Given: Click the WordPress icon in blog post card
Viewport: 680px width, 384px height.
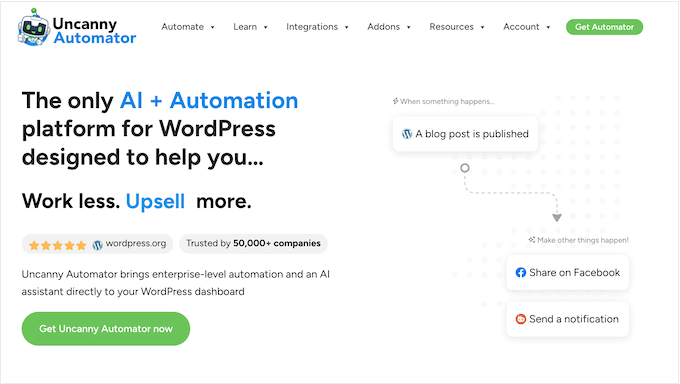Looking at the screenshot, I should (407, 134).
